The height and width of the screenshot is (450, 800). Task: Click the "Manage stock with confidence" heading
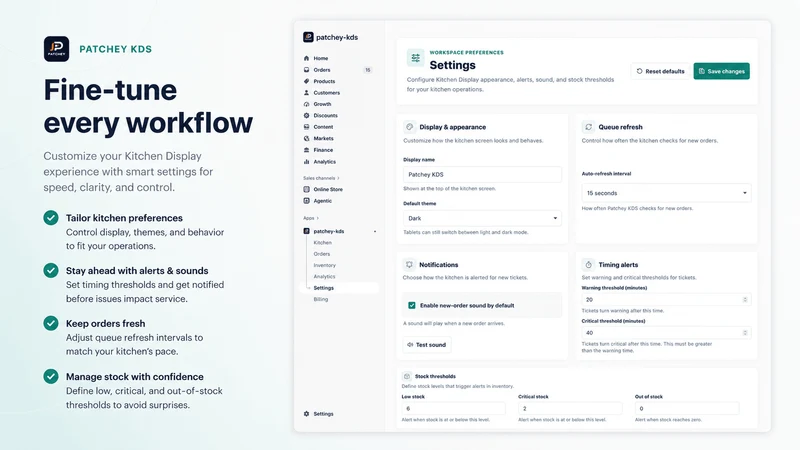[x=135, y=377]
